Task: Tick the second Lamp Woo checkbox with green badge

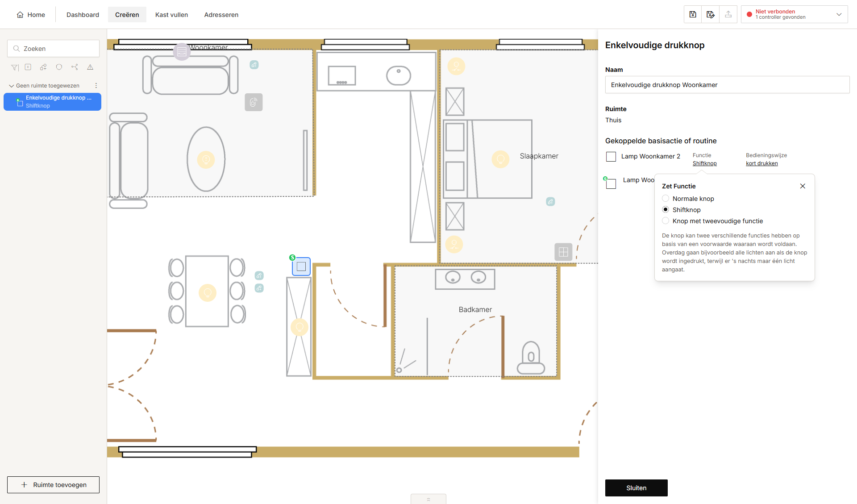Action: pos(611,183)
